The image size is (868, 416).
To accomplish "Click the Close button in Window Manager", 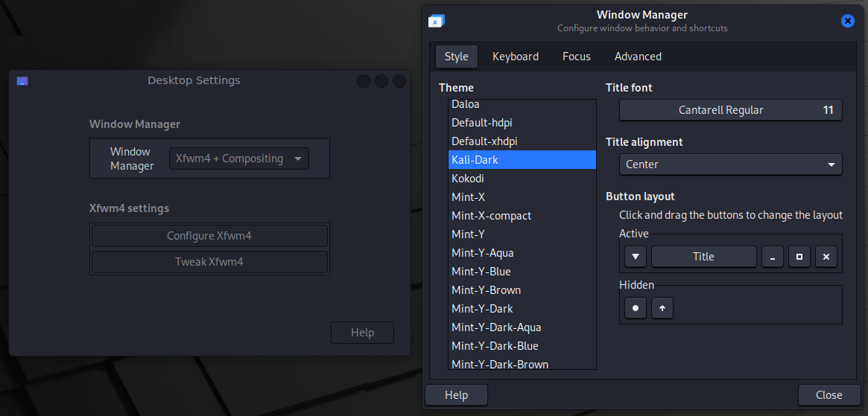I will 829,395.
